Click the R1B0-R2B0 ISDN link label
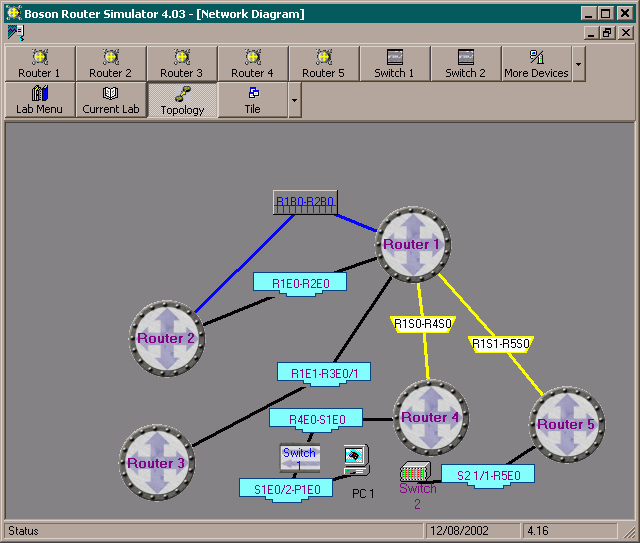 tap(305, 202)
